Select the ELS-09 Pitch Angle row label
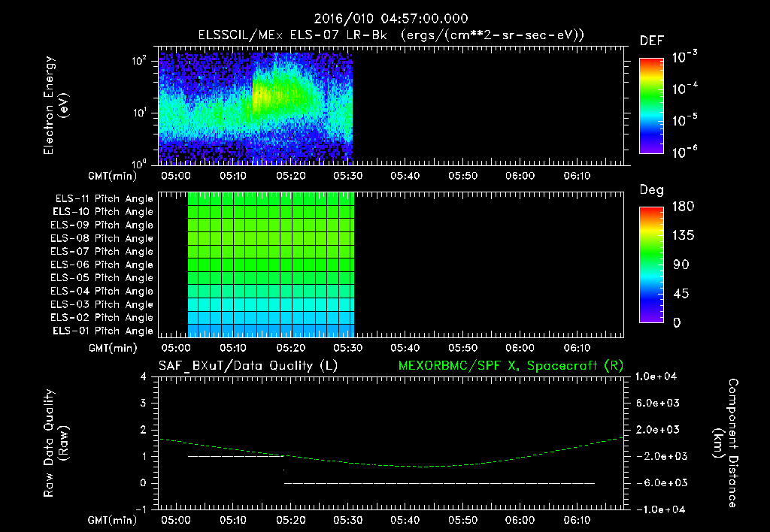770x532 pixels. coord(102,225)
